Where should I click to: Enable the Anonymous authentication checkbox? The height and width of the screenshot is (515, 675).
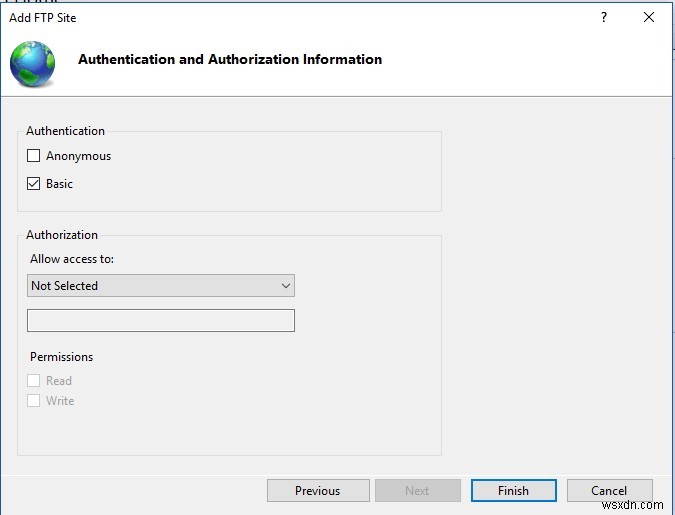(34, 155)
